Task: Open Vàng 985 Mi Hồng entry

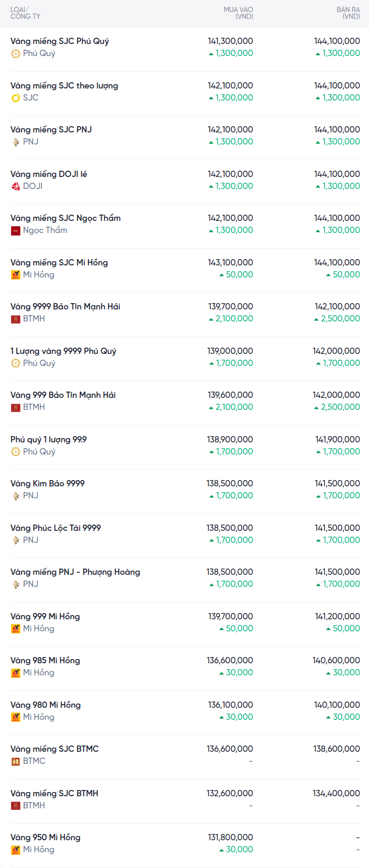Action: pos(45,661)
